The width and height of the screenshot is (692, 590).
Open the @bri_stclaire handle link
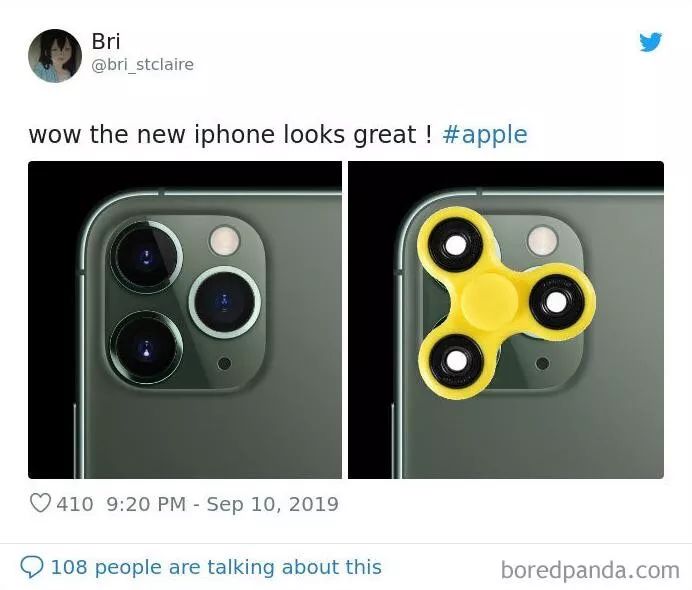tap(143, 64)
